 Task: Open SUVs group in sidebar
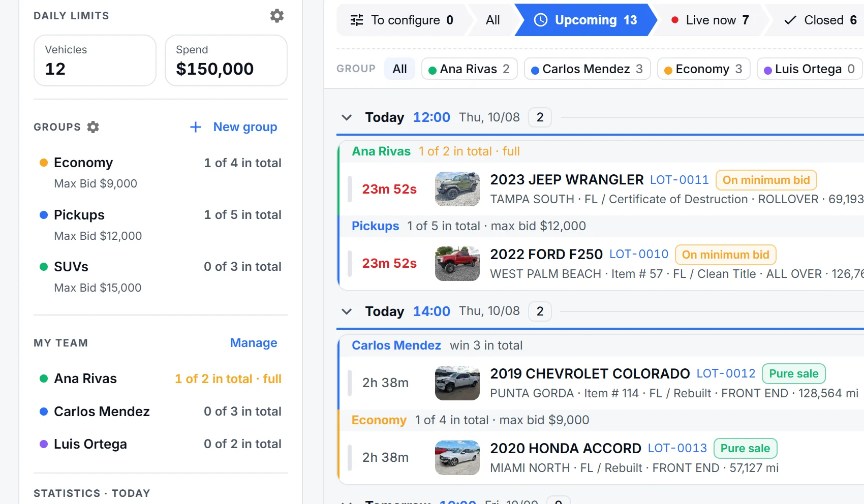pos(161,277)
